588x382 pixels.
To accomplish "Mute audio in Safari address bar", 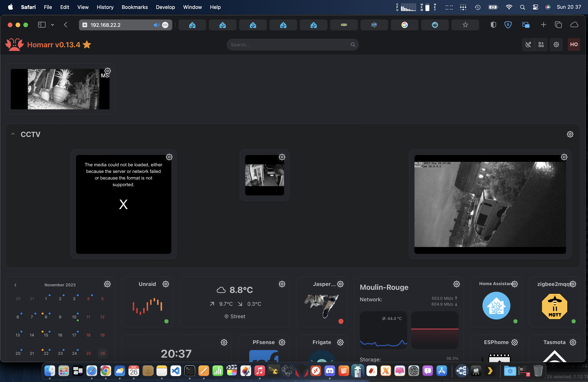I will pos(156,25).
